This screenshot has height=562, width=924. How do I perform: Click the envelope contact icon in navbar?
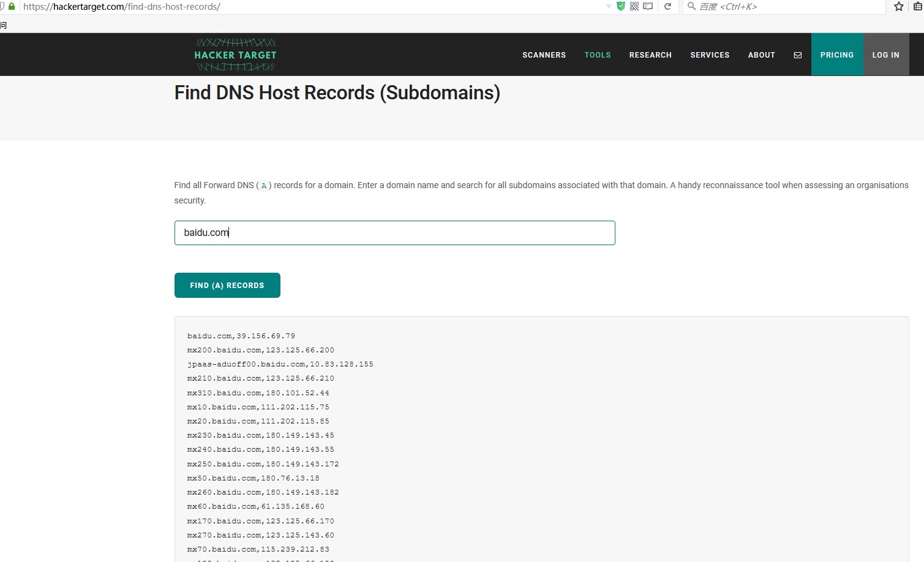pyautogui.click(x=798, y=55)
